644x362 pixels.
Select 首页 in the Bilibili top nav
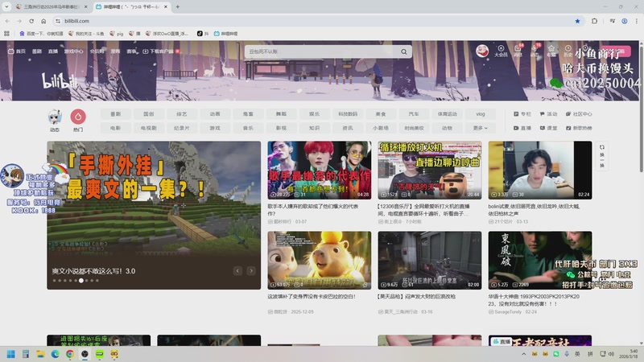tap(17, 51)
